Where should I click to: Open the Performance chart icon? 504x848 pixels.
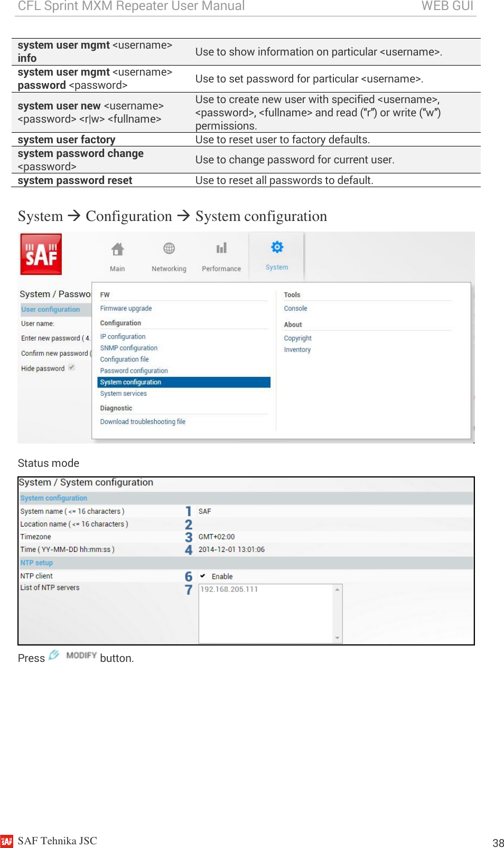click(221, 248)
